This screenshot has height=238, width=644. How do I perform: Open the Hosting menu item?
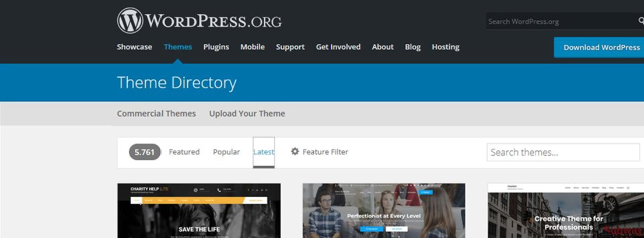click(x=446, y=47)
